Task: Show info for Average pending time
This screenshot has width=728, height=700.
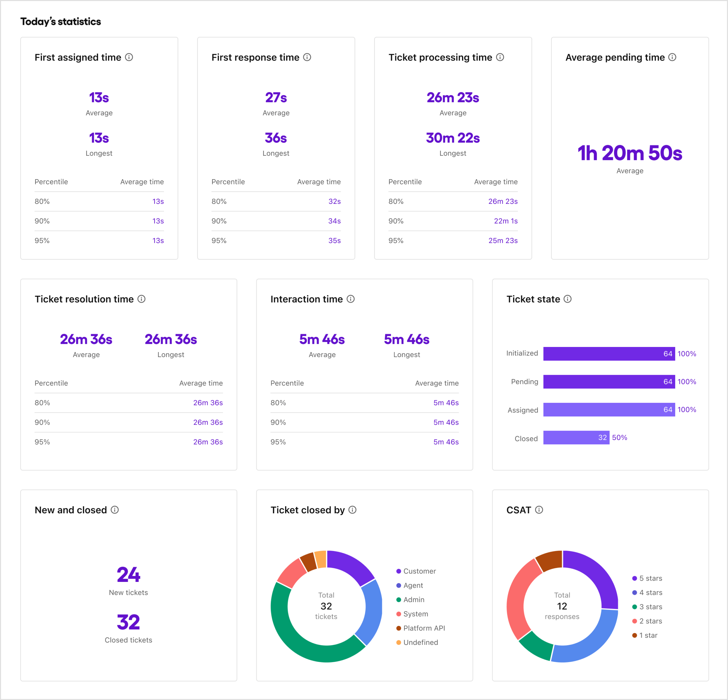Action: (x=672, y=57)
